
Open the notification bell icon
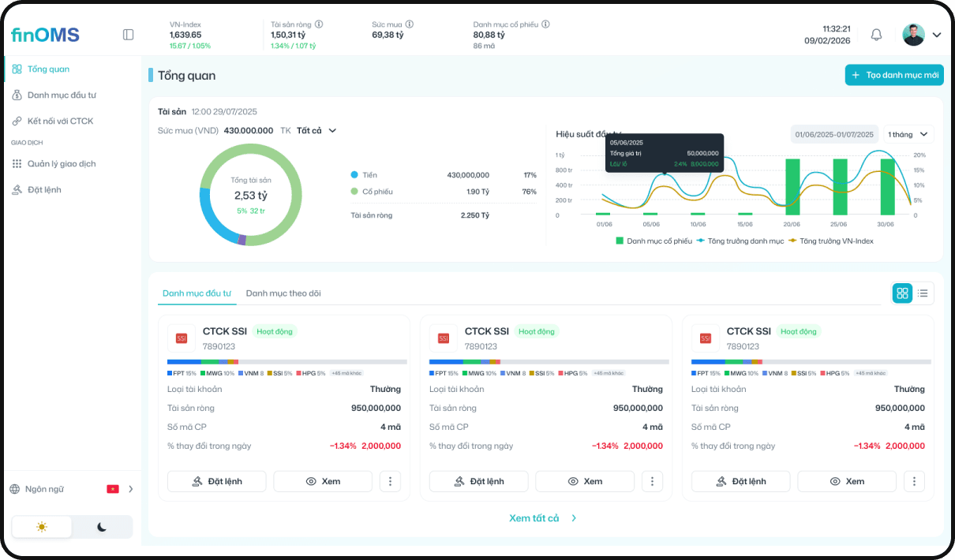click(876, 35)
